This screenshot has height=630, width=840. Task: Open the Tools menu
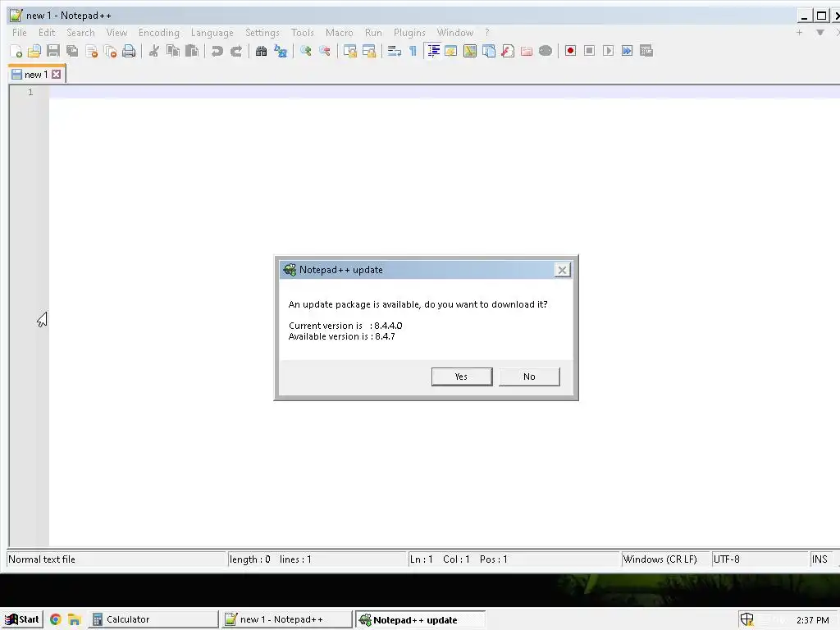(302, 33)
